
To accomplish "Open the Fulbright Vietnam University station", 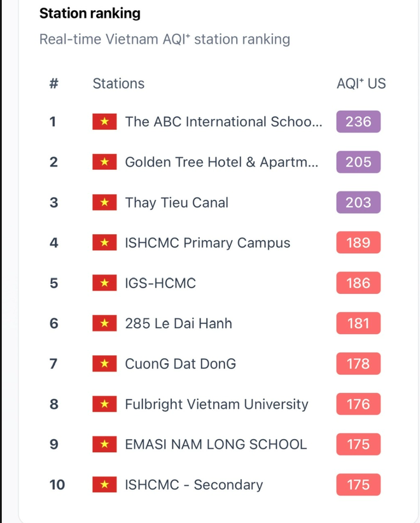I will click(x=216, y=404).
